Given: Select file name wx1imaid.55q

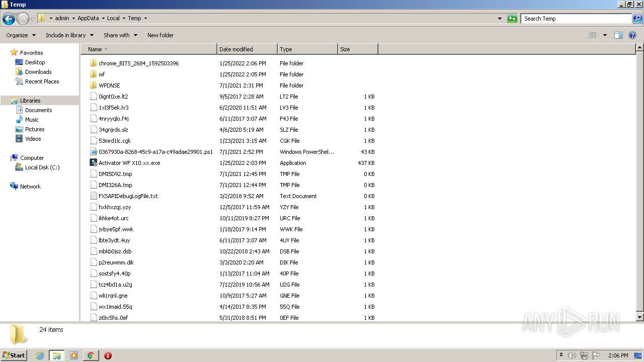Looking at the screenshot, I should coord(115,307).
